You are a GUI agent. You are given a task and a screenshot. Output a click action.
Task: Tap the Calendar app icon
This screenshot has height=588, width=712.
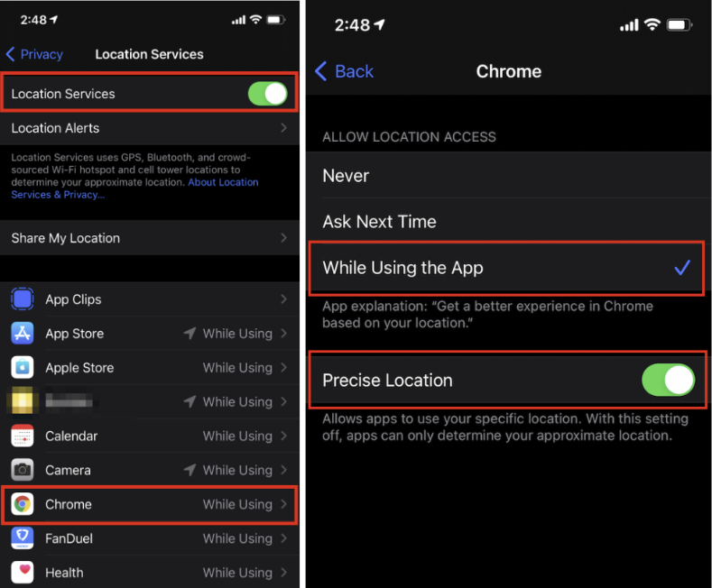23,436
